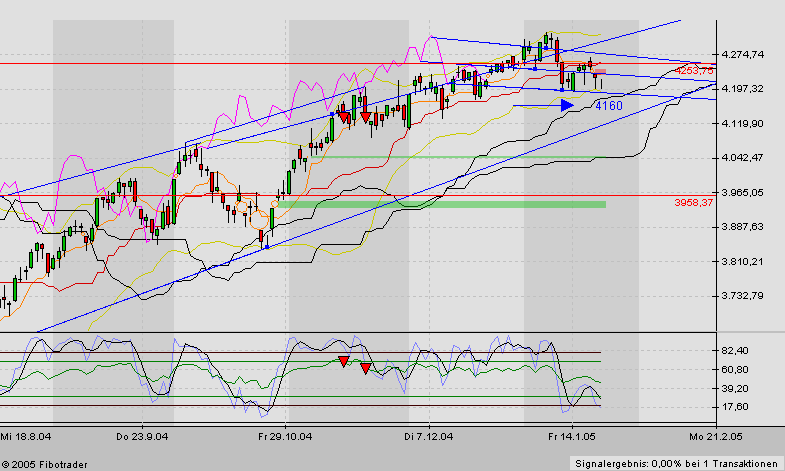
Task: Click price axis value 4.042,47
Action: pos(742,158)
